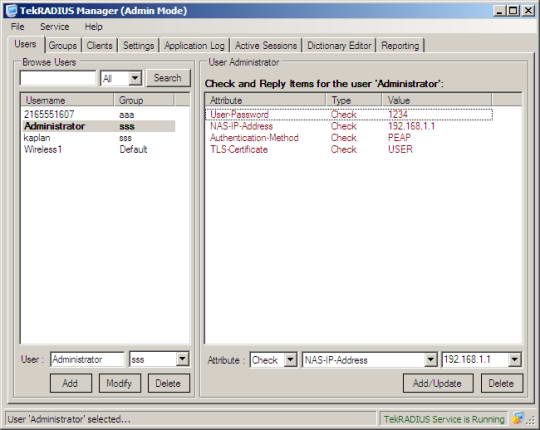Open the Service menu
The height and width of the screenshot is (430, 540).
click(54, 27)
